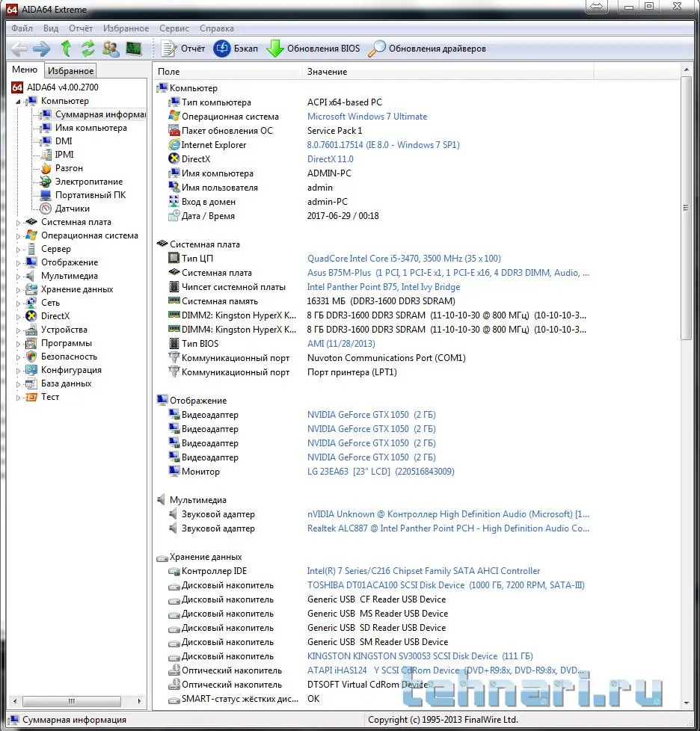Expand the Системная плата tree node
Image resolution: width=700 pixels, height=731 pixels.
18,223
